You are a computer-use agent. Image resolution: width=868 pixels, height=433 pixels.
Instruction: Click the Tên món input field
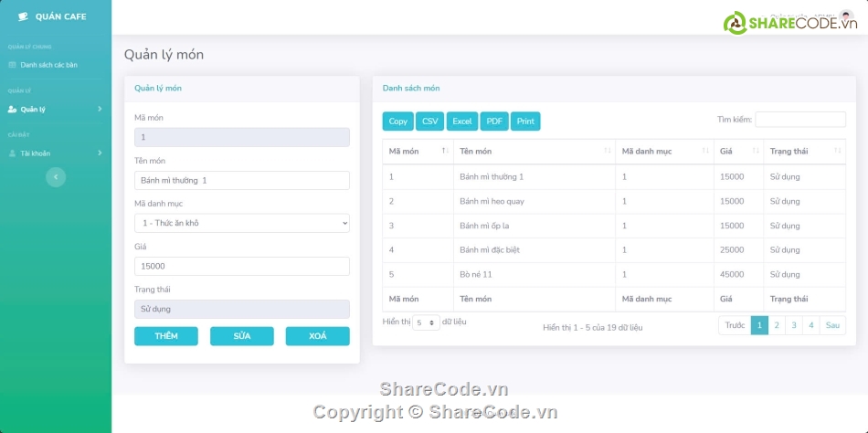pyautogui.click(x=242, y=181)
